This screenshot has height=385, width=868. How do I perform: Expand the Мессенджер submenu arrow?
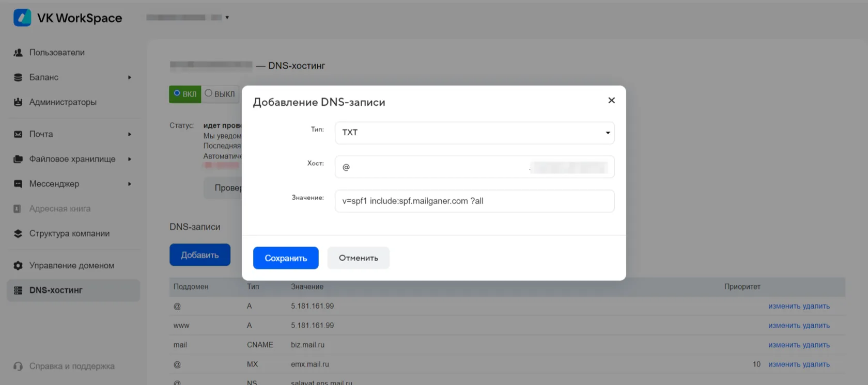pos(130,184)
